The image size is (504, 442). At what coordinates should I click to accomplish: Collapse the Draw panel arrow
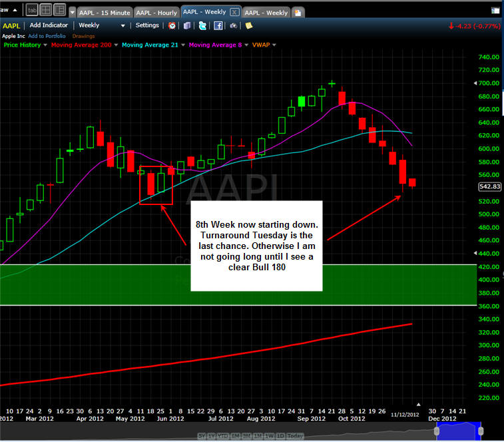click(x=15, y=10)
